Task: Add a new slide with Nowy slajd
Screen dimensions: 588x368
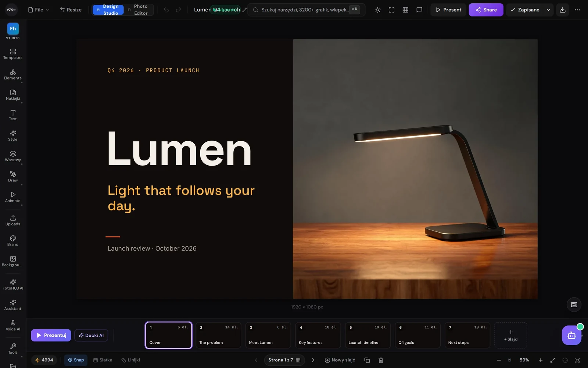Action: [x=340, y=360]
